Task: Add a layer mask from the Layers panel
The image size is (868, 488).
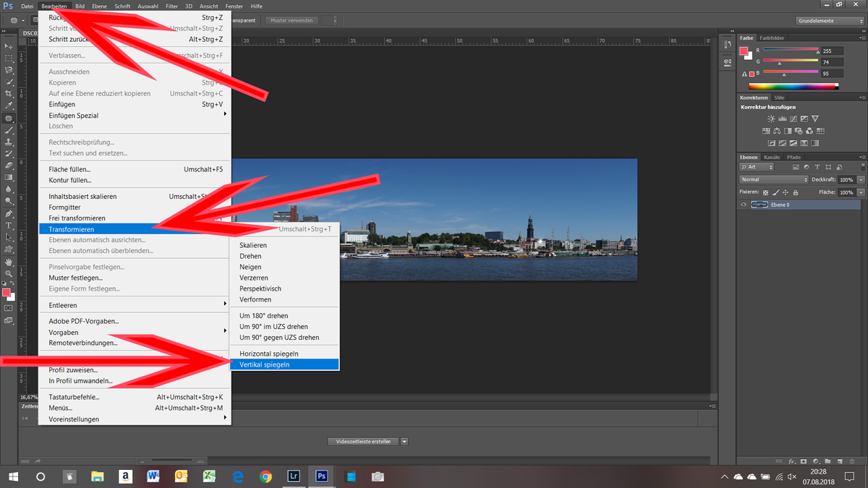Action: coord(804,461)
